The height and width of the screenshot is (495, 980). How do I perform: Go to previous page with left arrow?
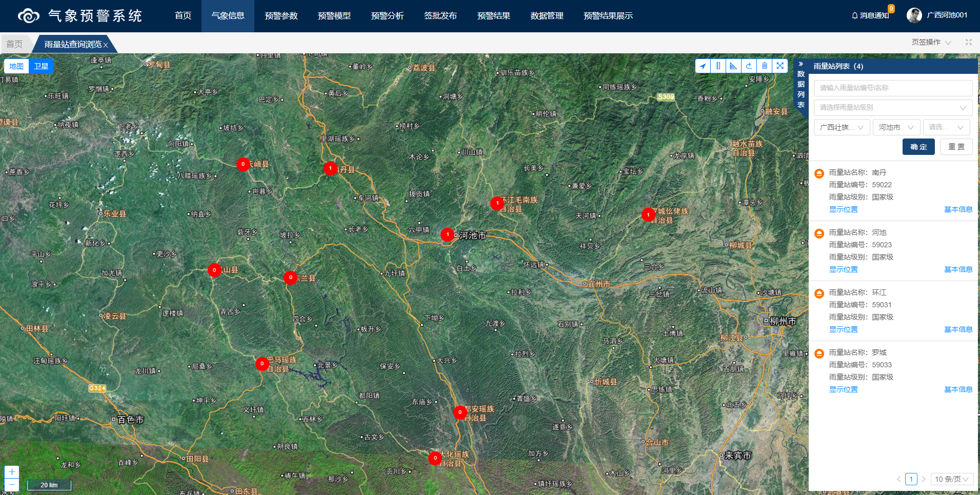[899, 479]
